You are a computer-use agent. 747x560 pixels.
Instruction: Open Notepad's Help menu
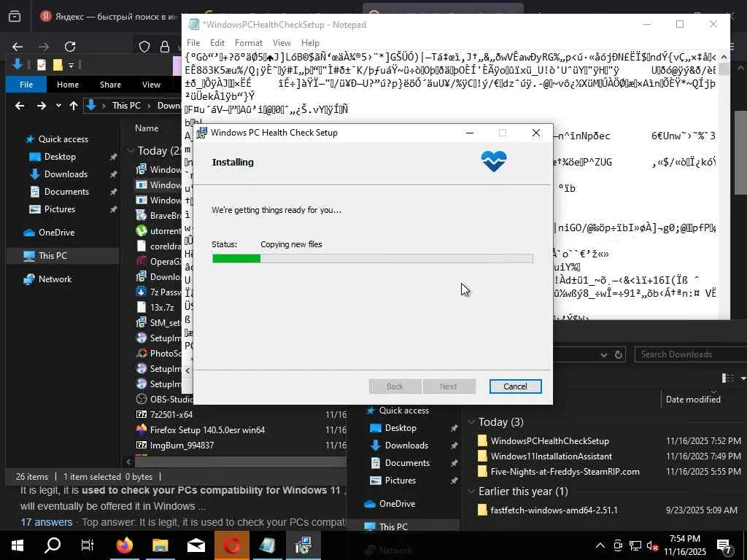pos(310,43)
